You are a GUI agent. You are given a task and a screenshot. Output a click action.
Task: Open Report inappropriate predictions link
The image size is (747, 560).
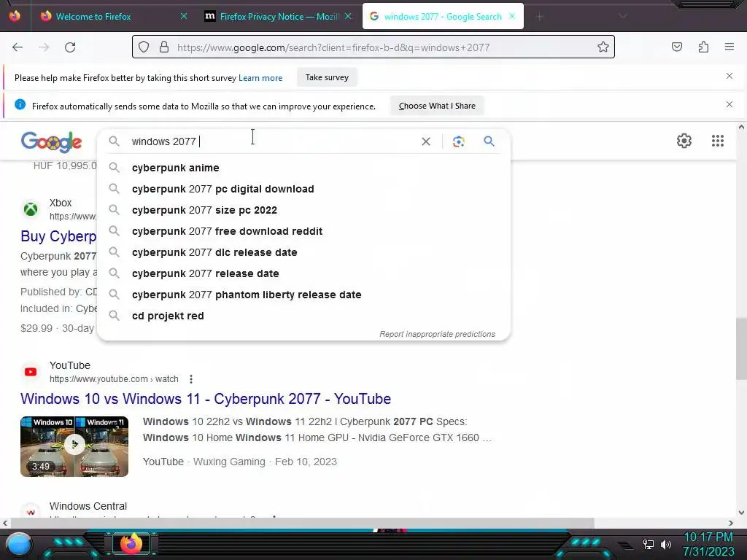437,334
